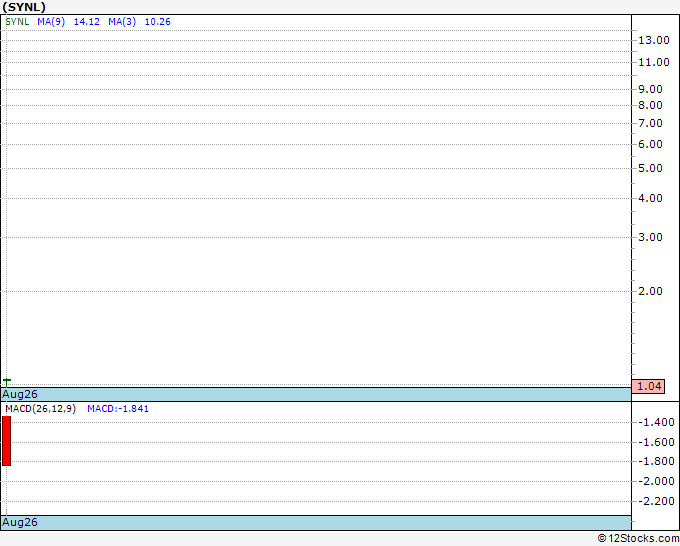Click the -2.000 MACD axis label
Viewport: 680px width, 546px height.
(x=657, y=481)
